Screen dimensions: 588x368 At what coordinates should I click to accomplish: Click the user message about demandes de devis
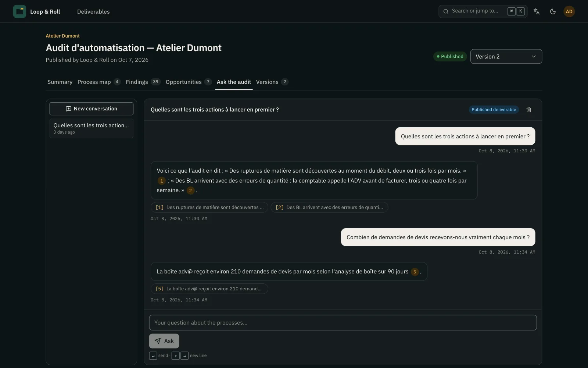coord(438,237)
